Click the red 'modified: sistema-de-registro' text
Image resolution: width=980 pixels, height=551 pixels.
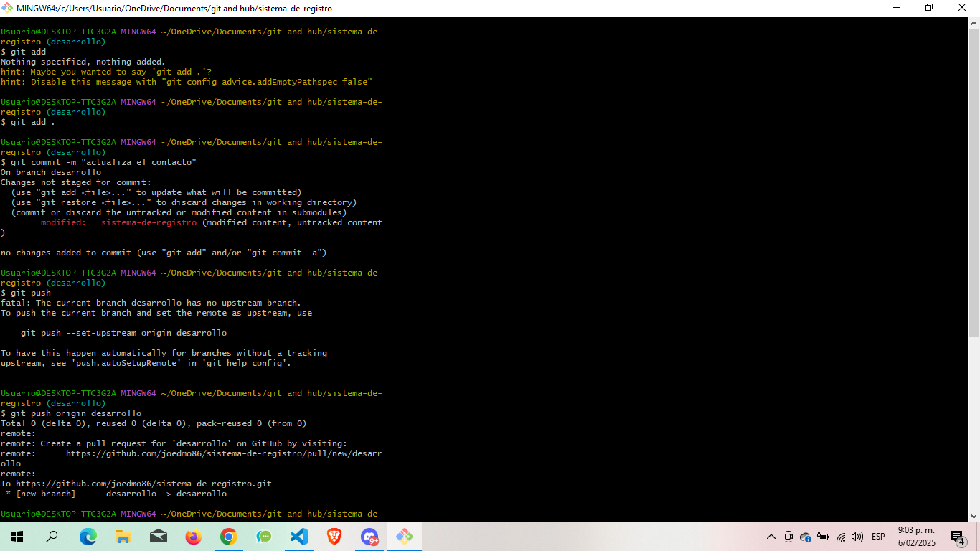(x=118, y=222)
